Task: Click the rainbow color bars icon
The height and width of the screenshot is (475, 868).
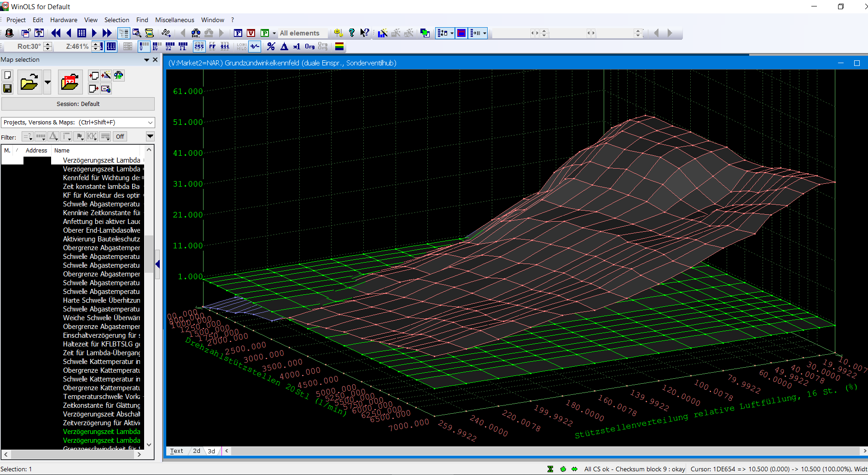Action: coord(339,47)
